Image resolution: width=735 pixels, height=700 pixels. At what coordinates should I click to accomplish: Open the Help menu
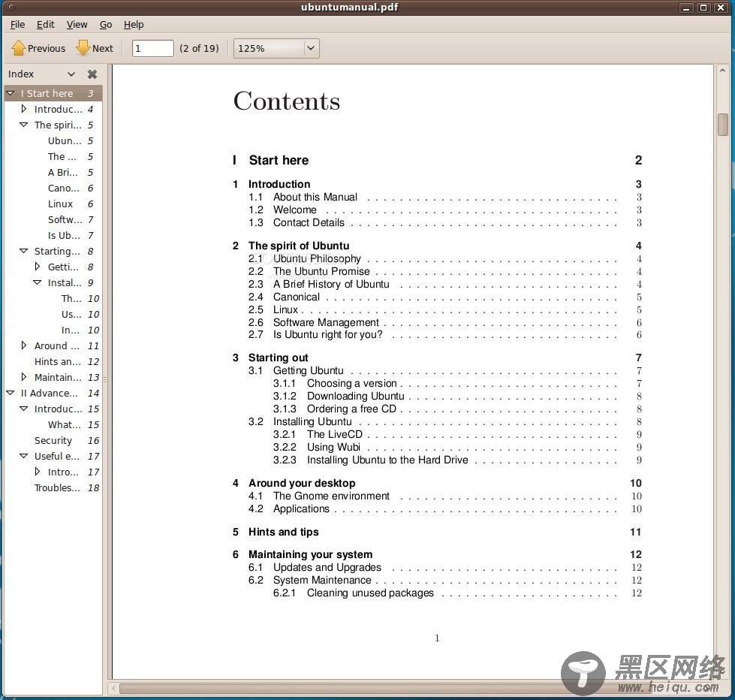click(x=134, y=24)
